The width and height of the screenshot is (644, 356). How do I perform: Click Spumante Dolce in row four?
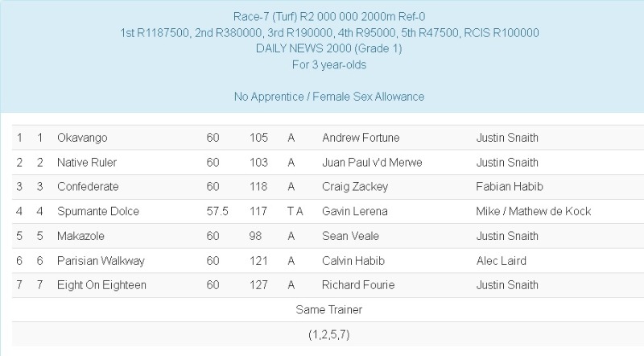click(98, 212)
